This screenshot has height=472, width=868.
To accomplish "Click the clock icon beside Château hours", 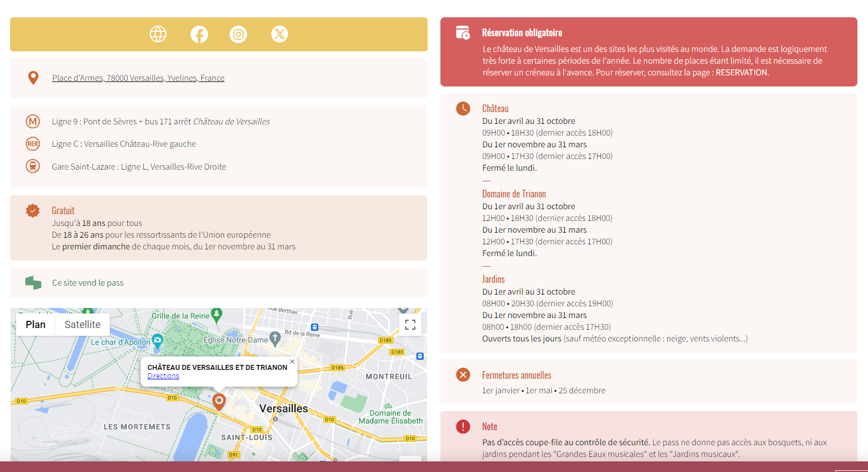I will 463,109.
